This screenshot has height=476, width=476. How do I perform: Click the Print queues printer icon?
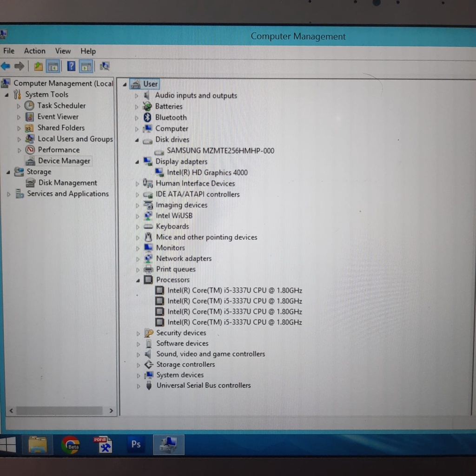148,269
